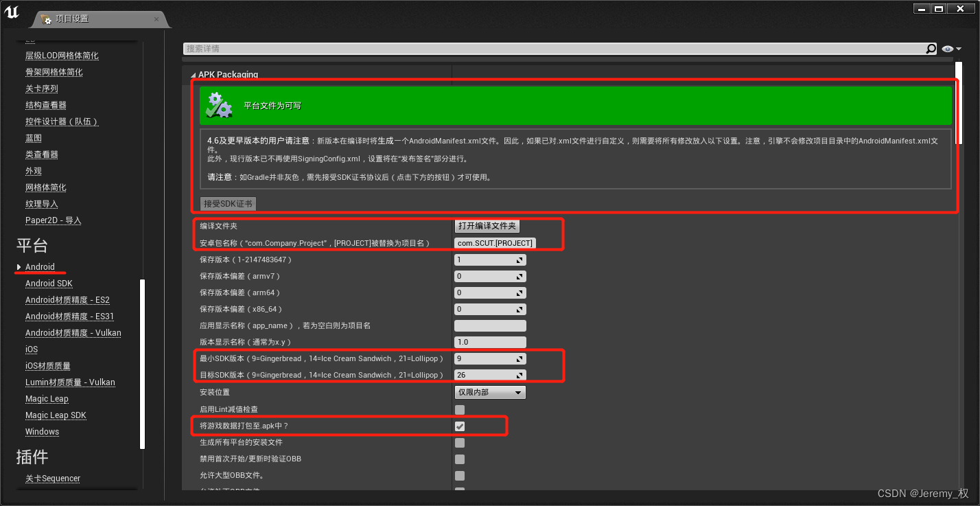Image resolution: width=980 pixels, height=506 pixels.
Task: Open 类查看器 settings
Action: tap(42, 154)
